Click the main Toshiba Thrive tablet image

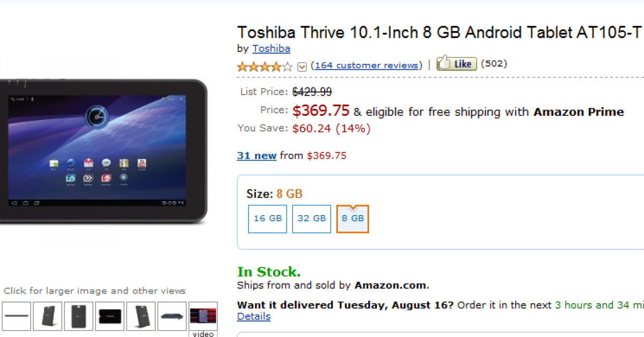point(102,151)
